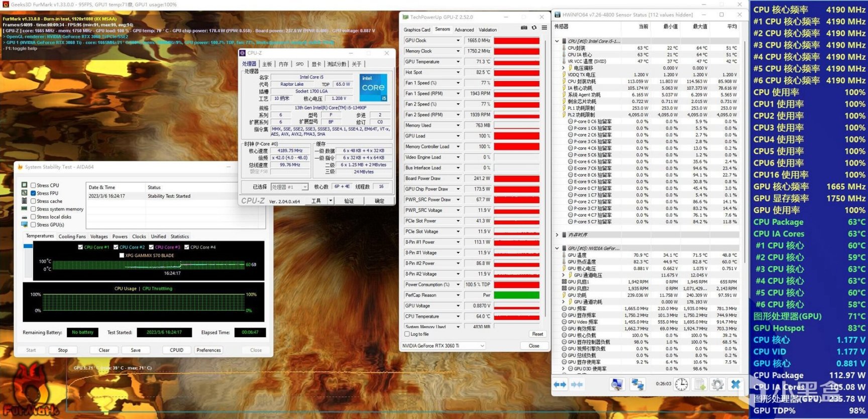Click the Stress CPU chip icon in AIDA64
Viewport: 868px width, 419px height.
click(25, 185)
